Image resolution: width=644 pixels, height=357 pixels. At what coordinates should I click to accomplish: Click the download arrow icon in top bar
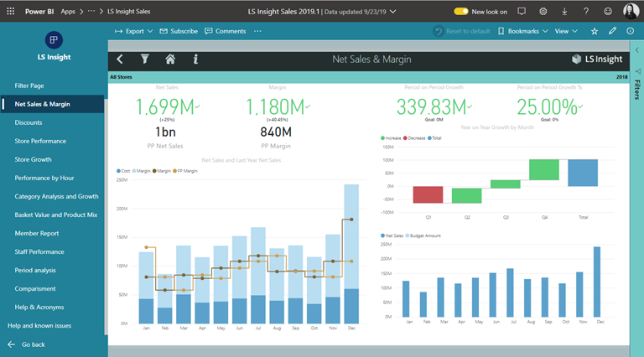click(564, 12)
